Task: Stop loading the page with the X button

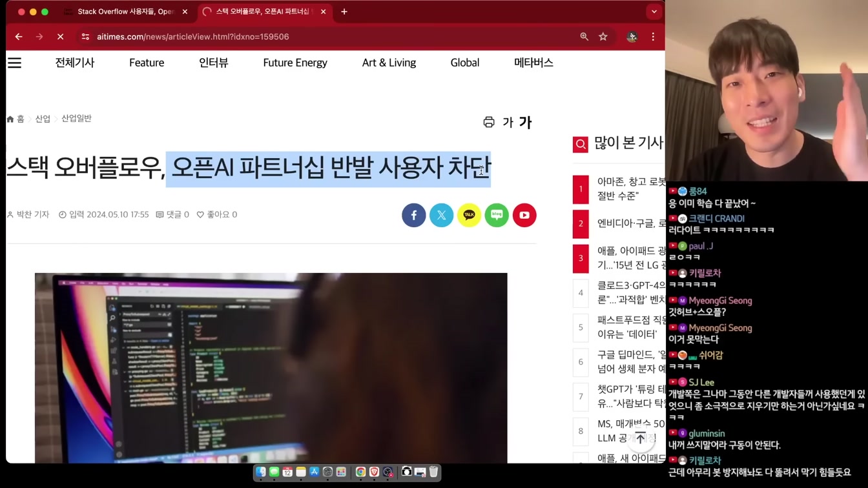Action: (61, 37)
